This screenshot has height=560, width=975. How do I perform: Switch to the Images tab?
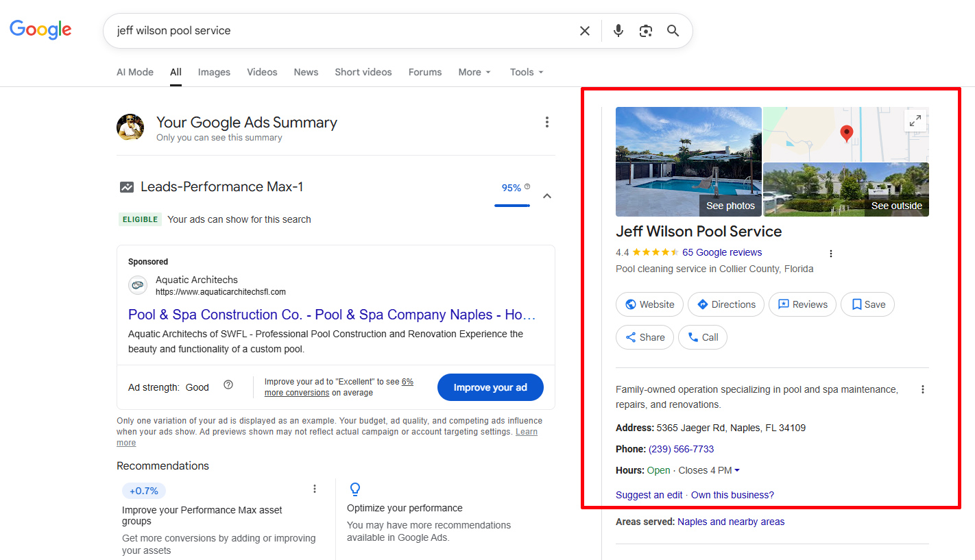click(x=214, y=72)
